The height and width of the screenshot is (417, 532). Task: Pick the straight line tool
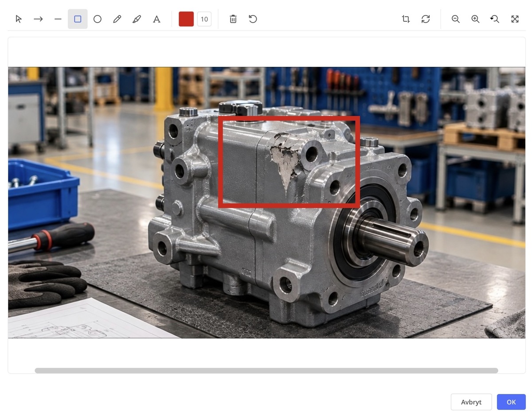point(58,19)
